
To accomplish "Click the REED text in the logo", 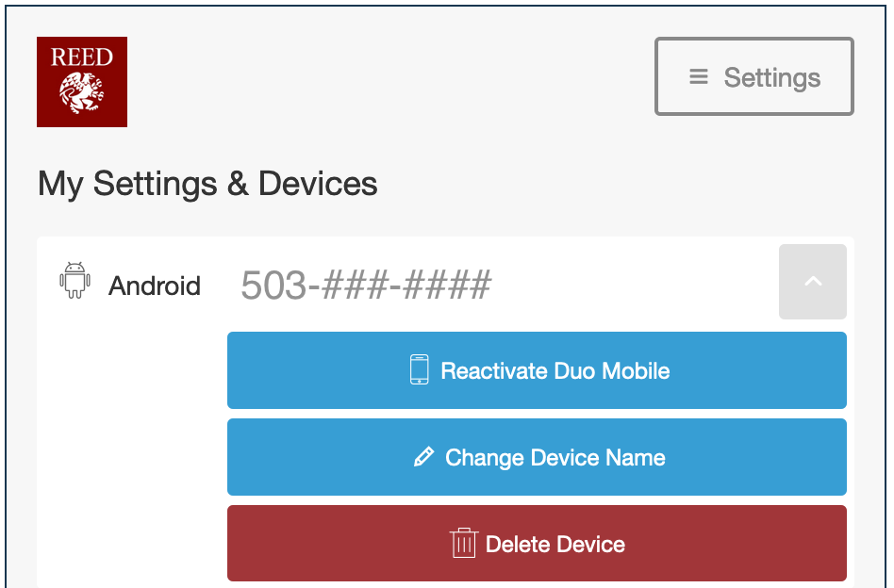I will click(x=81, y=57).
